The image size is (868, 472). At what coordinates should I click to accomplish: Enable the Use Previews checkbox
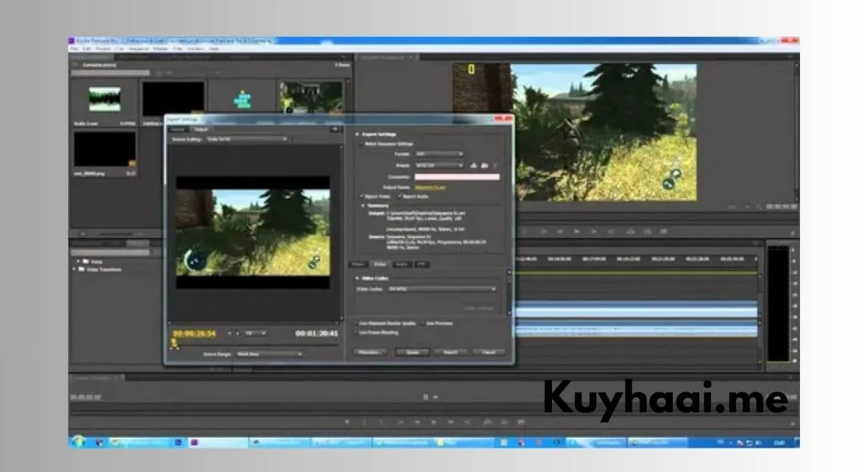pos(422,323)
